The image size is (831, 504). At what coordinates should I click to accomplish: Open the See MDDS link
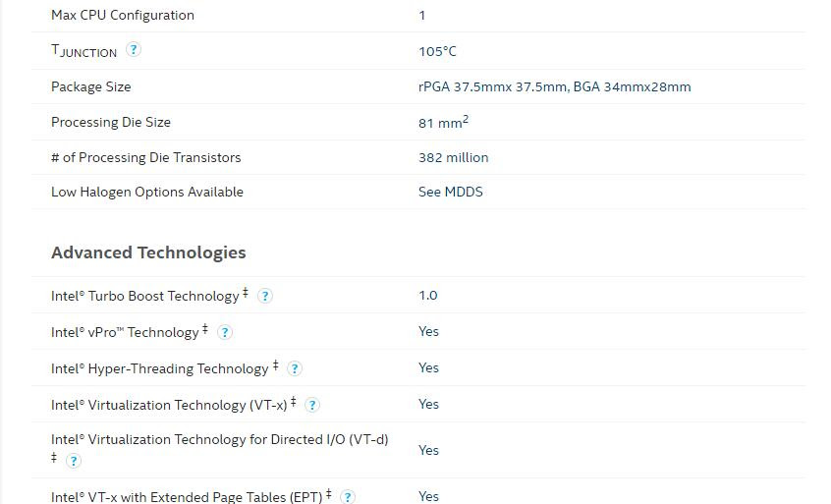coord(450,192)
